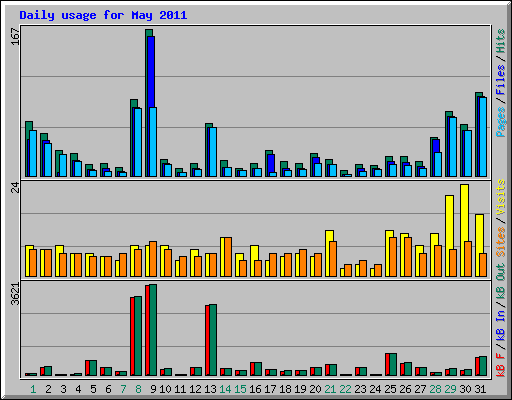The image size is (512, 400).
Task: Select day label "1" on the x-axis
Action: coord(33,389)
